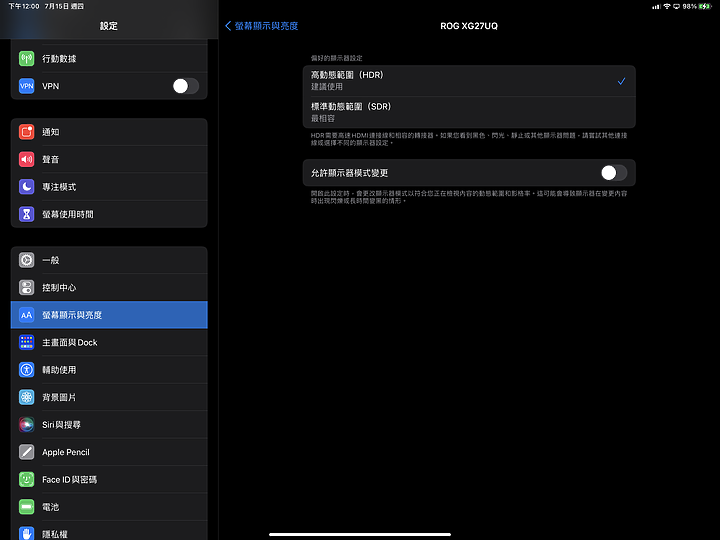Screen dimensions: 720x540
Task: Select the 螢幕使用時間 settings row
Action: pos(109,214)
